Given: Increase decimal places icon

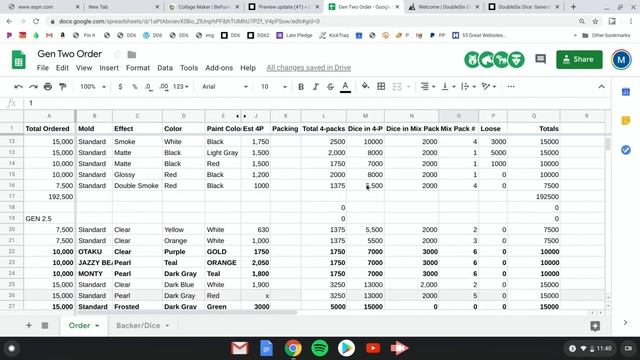Looking at the screenshot, I should pos(164,87).
